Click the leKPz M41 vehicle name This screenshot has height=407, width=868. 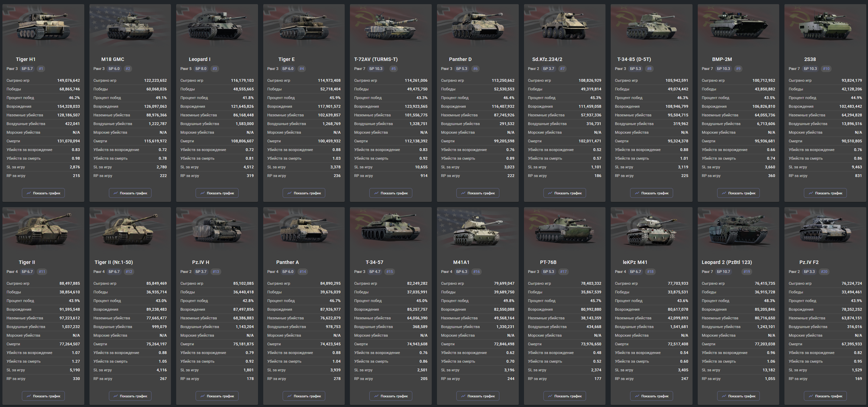[635, 262]
